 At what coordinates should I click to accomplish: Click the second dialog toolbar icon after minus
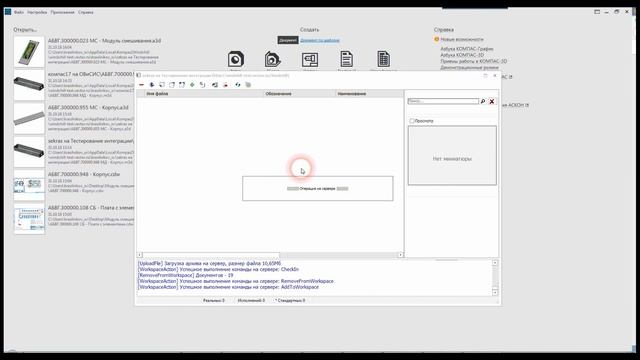coord(152,85)
